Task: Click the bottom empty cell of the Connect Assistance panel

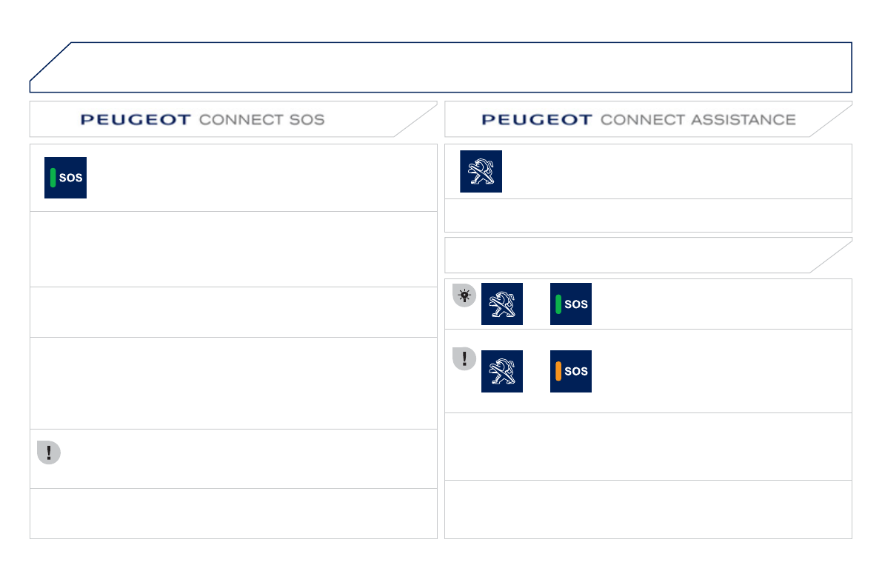Action: [x=648, y=510]
